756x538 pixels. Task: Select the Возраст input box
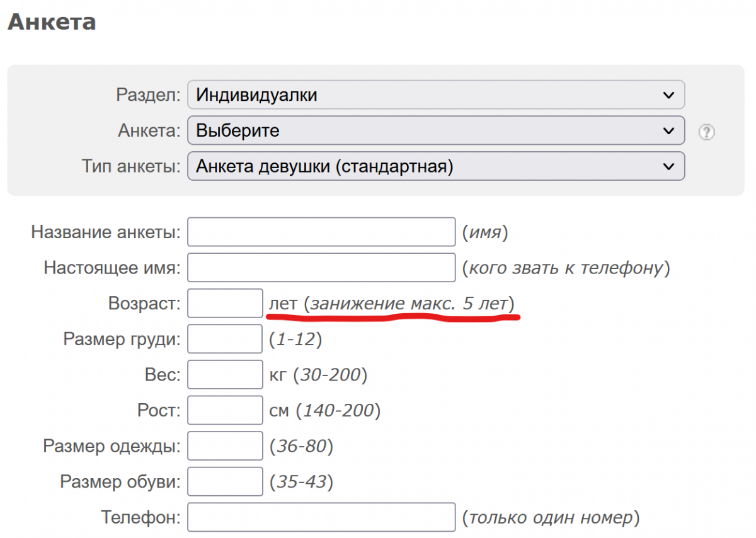click(x=225, y=304)
